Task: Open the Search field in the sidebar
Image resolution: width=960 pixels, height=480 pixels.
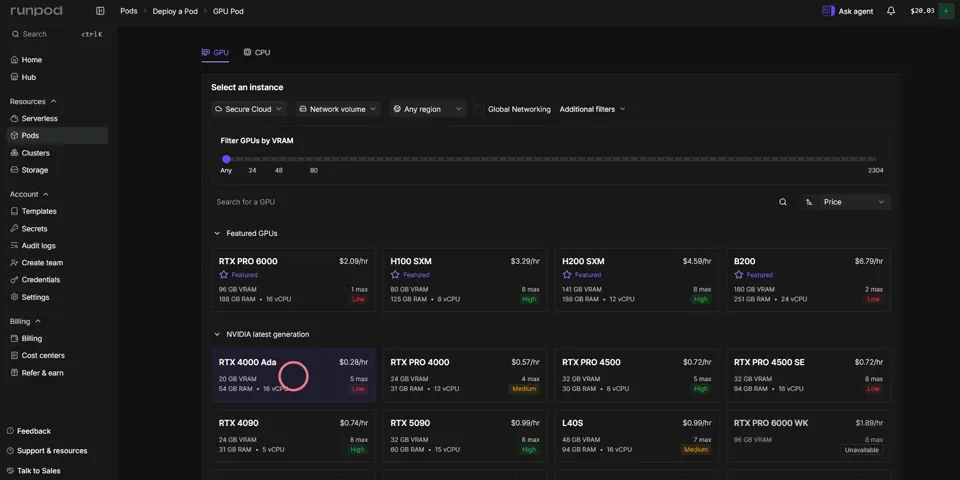Action: tap(56, 34)
